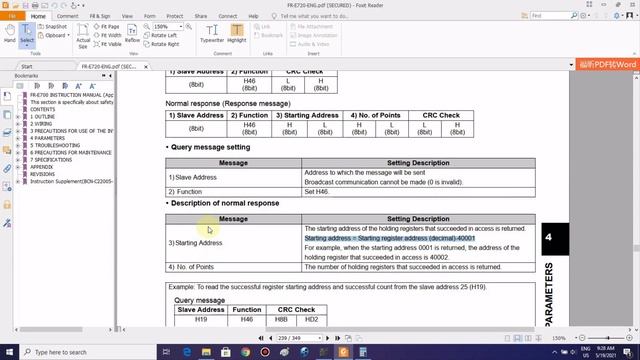The width and height of the screenshot is (640, 360).
Task: Open the REVISIONS bookmark
Action: coord(42,174)
